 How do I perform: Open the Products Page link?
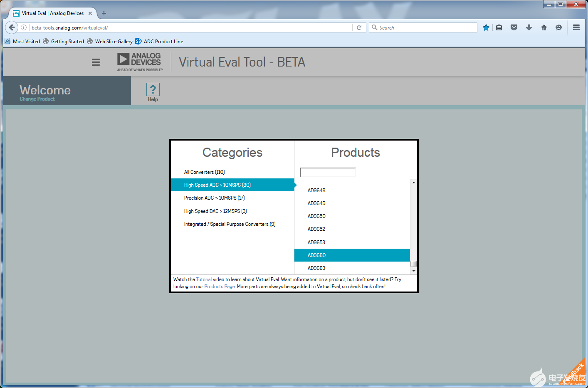(220, 287)
